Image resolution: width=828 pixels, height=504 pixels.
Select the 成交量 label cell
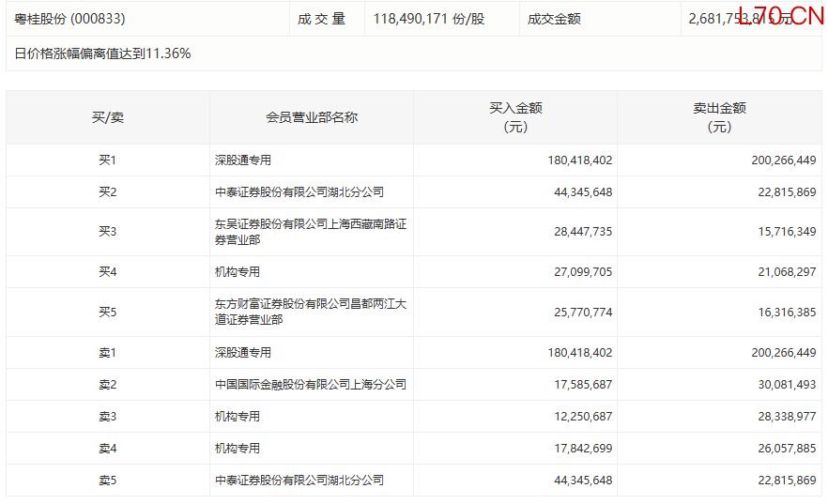click(322, 19)
